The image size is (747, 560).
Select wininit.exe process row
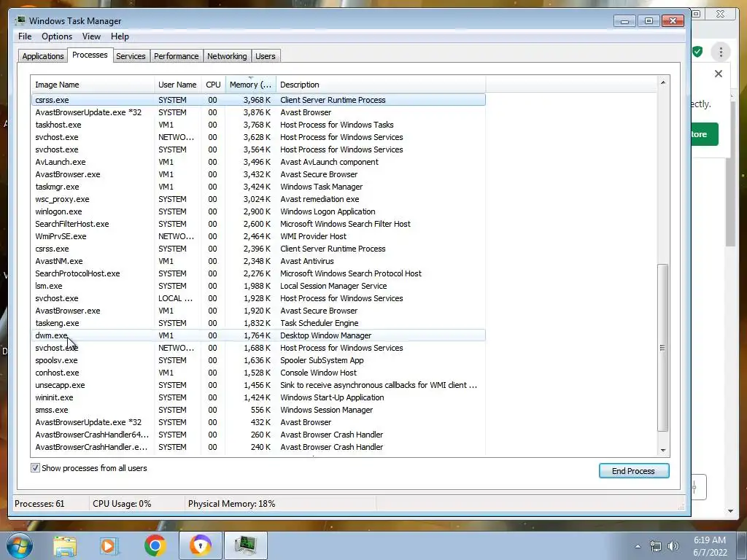pyautogui.click(x=258, y=397)
